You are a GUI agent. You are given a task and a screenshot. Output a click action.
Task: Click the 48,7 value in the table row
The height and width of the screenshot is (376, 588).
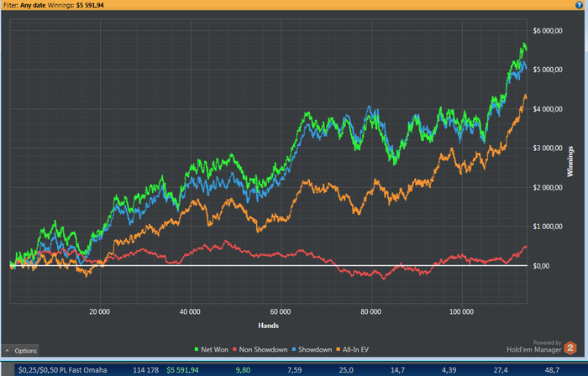pos(552,370)
